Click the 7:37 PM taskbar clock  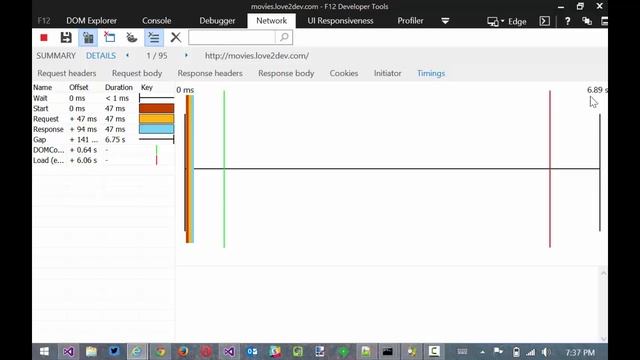tap(580, 352)
